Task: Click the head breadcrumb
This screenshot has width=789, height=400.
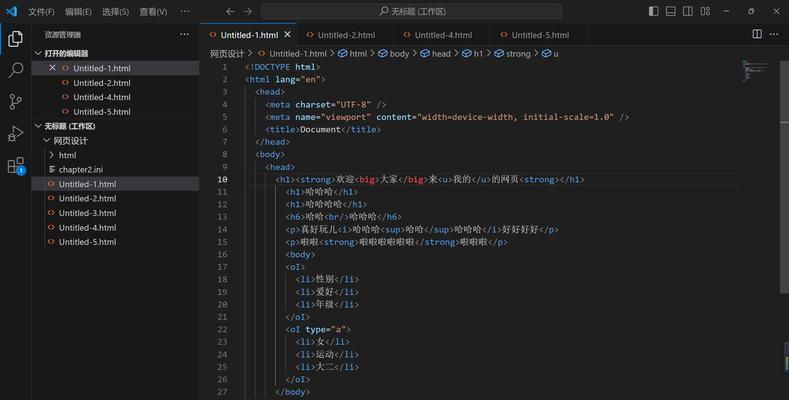Action: point(435,53)
